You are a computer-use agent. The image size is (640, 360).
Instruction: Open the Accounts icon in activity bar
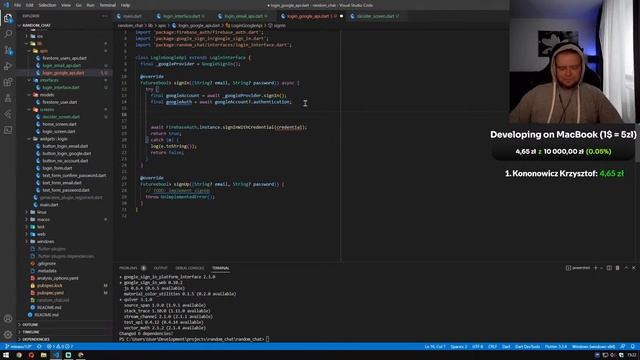(8, 319)
